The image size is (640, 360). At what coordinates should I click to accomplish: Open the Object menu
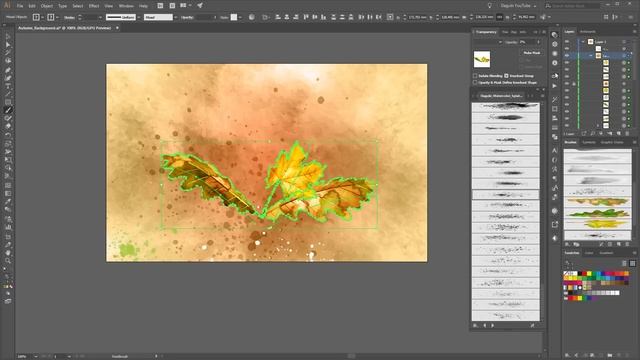click(x=47, y=6)
